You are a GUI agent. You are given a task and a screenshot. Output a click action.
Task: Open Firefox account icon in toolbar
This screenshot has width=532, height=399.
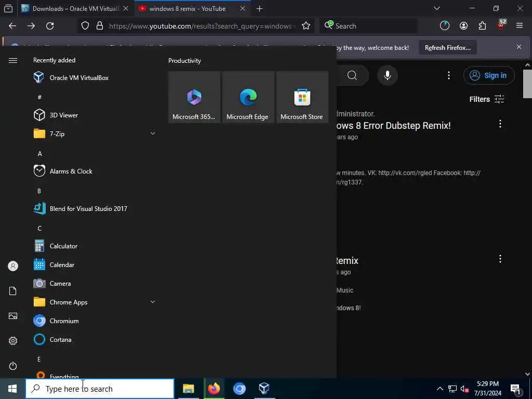coord(463,26)
